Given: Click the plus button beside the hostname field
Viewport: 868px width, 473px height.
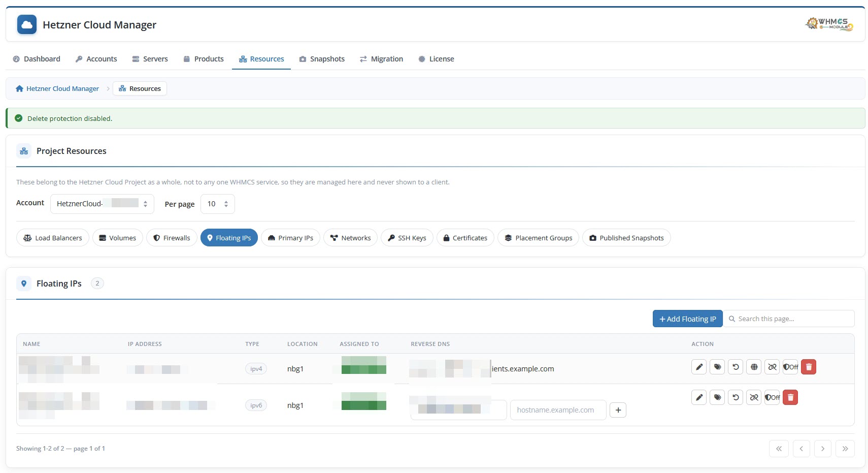Looking at the screenshot, I should click(x=618, y=410).
